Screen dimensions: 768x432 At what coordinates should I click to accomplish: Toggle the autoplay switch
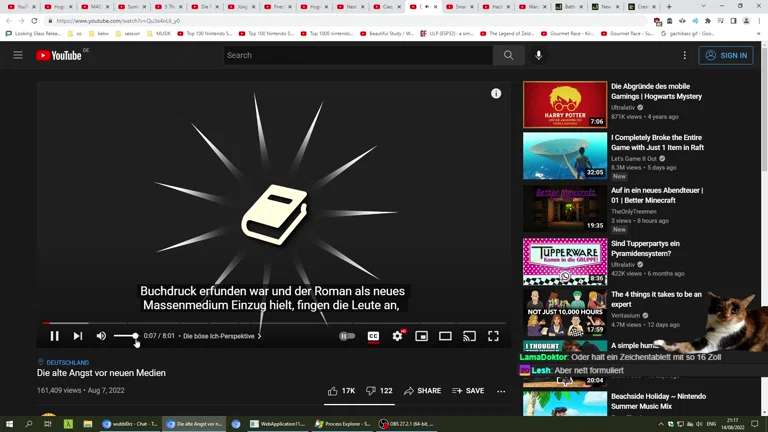tap(347, 337)
